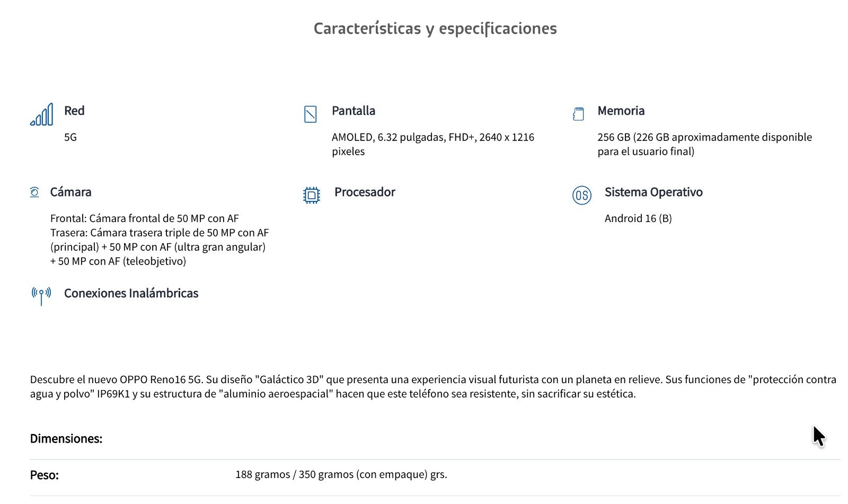This screenshot has height=504, width=848.
Task: Select the Red heading
Action: pos(74,111)
